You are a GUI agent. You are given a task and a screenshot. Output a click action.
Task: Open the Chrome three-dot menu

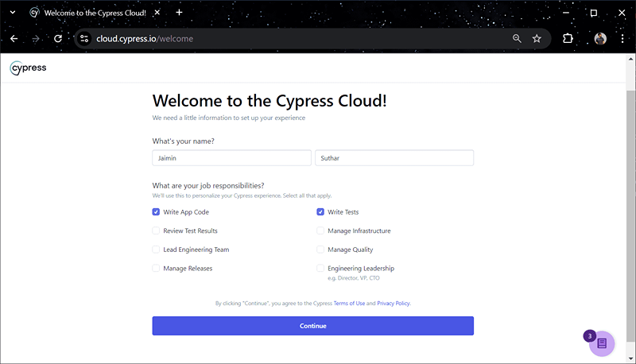pyautogui.click(x=622, y=38)
